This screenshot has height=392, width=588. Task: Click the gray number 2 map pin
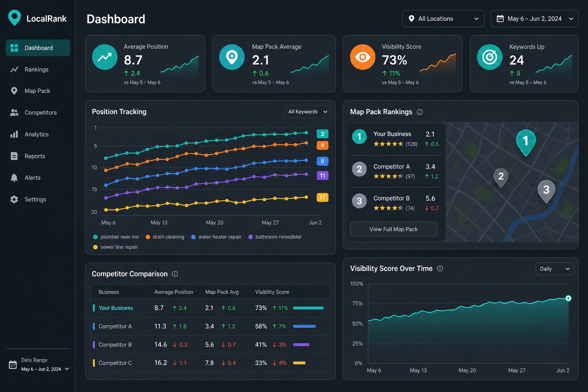[501, 178]
